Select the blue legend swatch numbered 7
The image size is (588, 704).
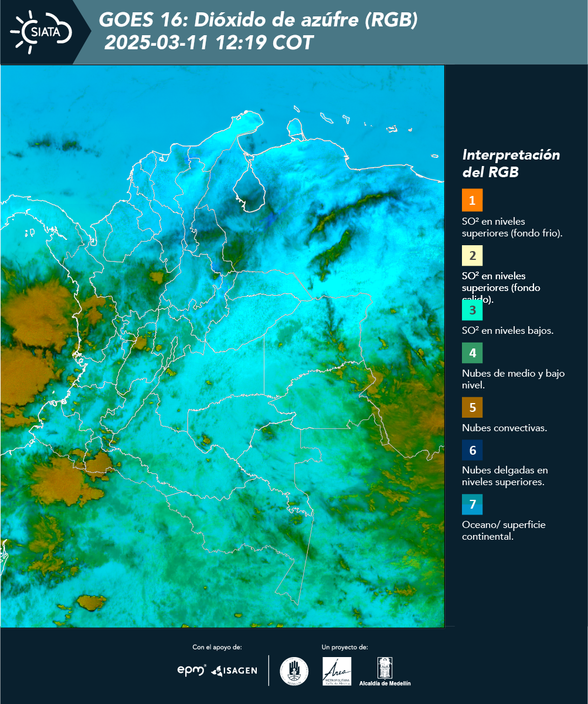click(472, 505)
